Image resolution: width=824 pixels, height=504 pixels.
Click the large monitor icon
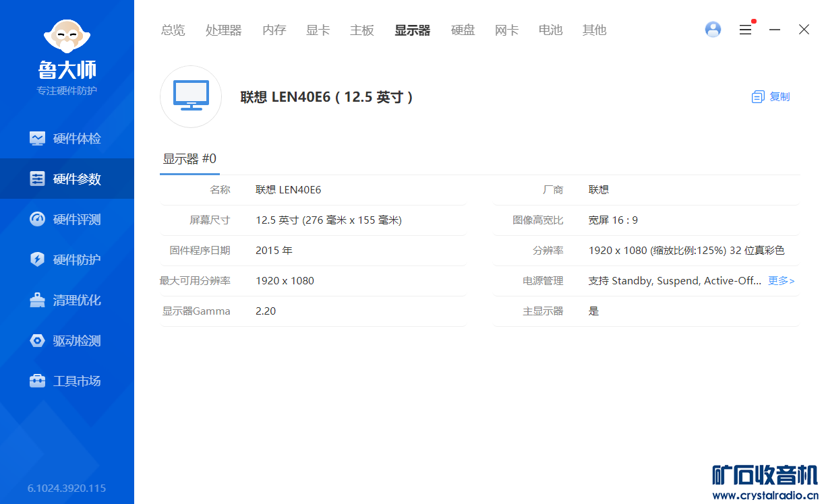[x=191, y=96]
